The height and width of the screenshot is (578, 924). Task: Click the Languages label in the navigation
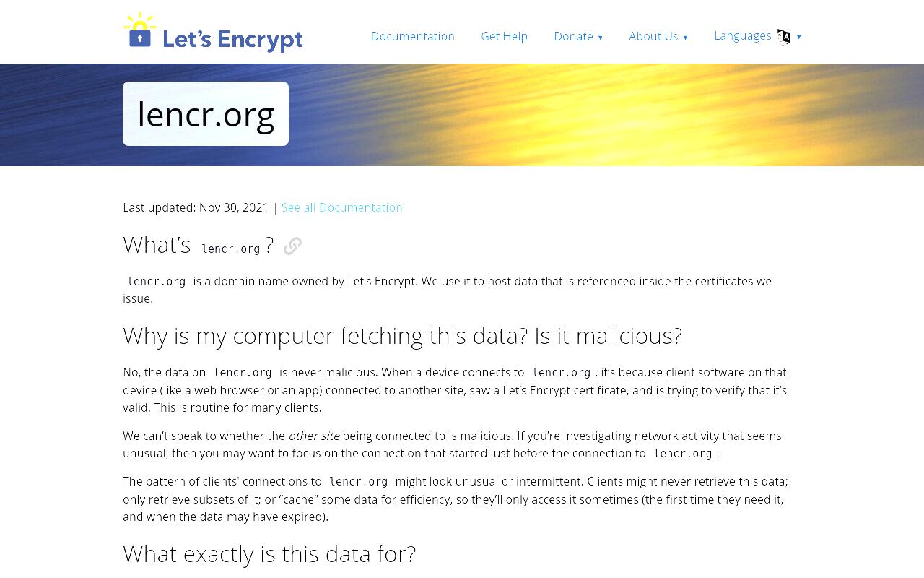tap(743, 35)
